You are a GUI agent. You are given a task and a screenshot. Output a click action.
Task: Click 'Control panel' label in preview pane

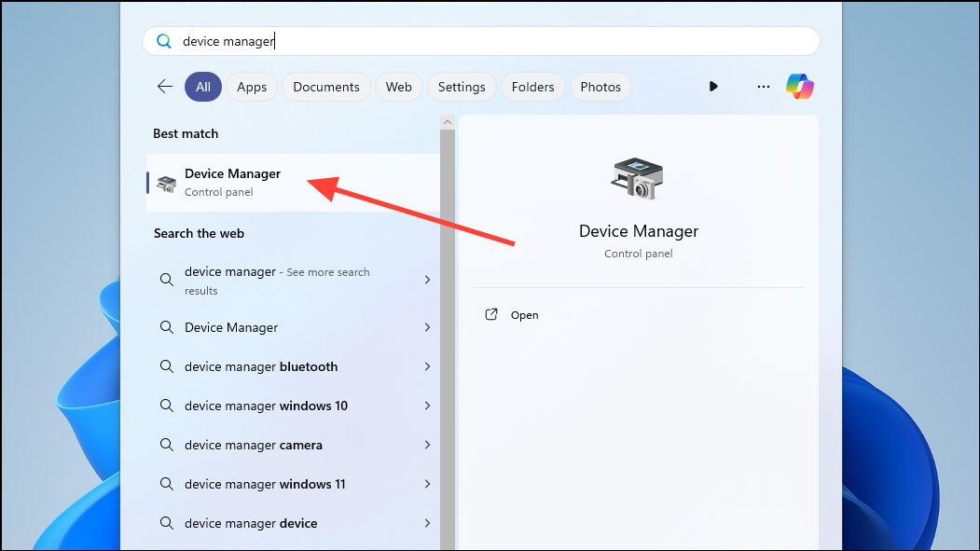click(638, 254)
